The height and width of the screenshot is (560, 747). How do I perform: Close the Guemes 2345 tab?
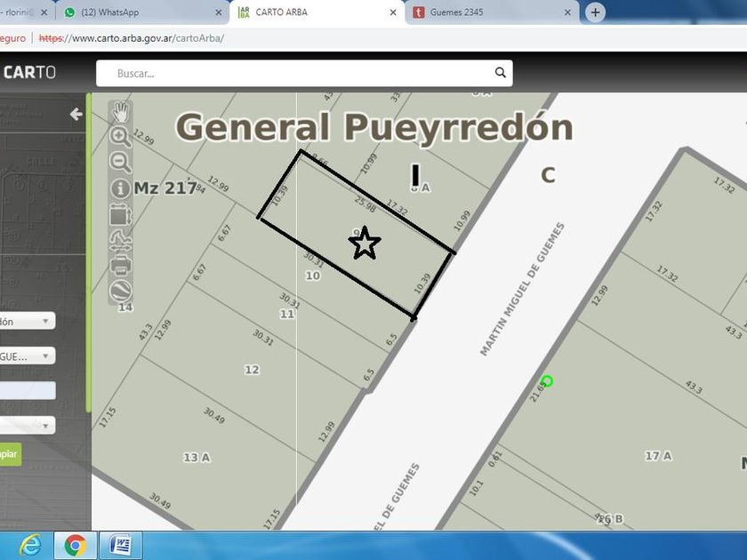[567, 12]
